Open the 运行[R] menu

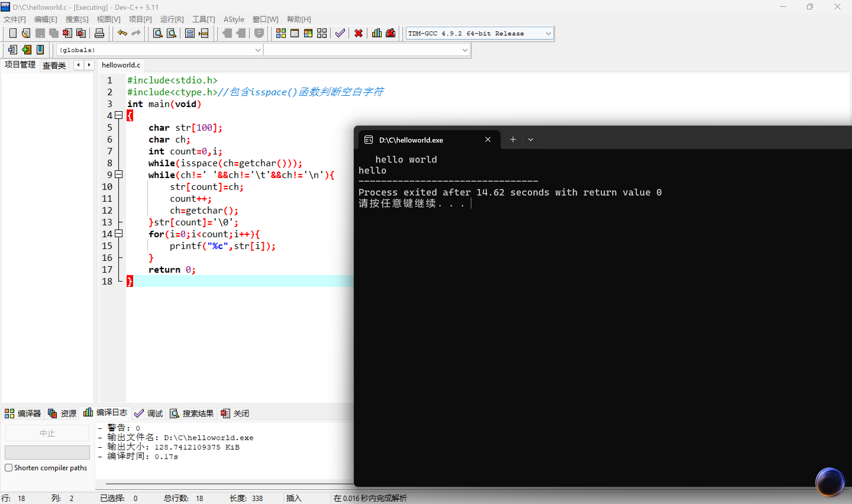click(172, 19)
